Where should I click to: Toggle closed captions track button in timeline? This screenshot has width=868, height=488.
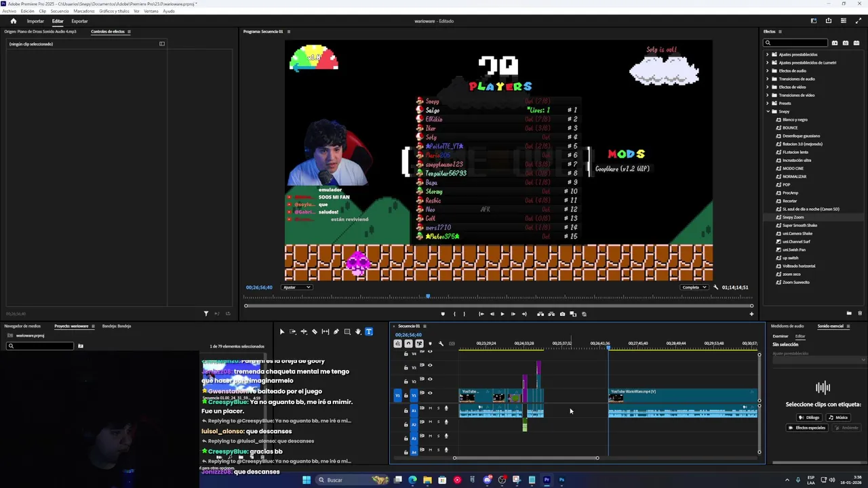pyautogui.click(x=452, y=344)
